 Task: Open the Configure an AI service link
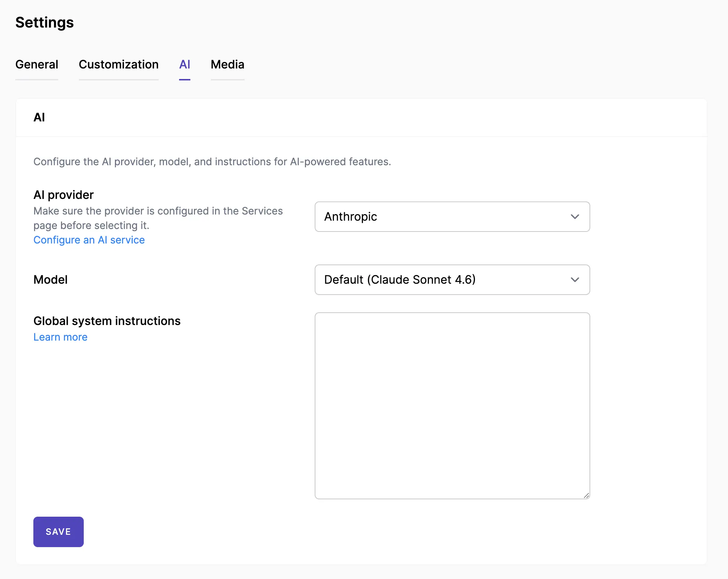tap(89, 240)
